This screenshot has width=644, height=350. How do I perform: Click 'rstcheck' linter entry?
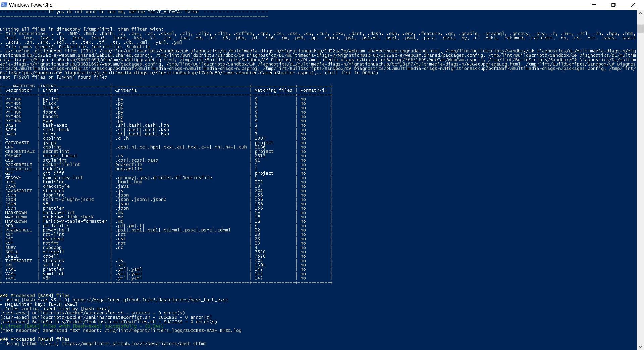click(x=53, y=239)
